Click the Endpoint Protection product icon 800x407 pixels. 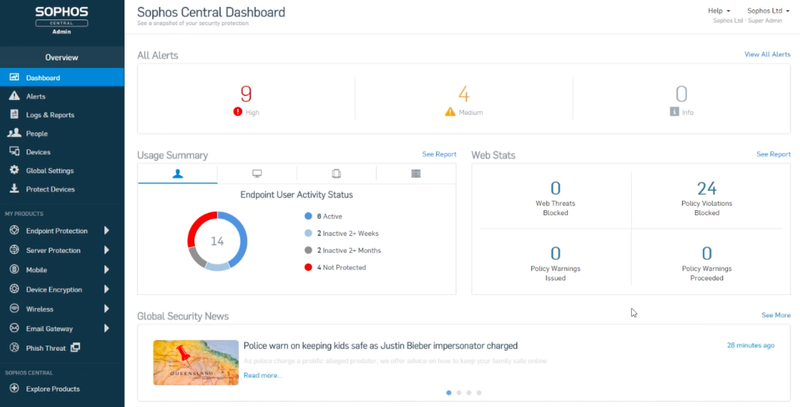(x=14, y=231)
